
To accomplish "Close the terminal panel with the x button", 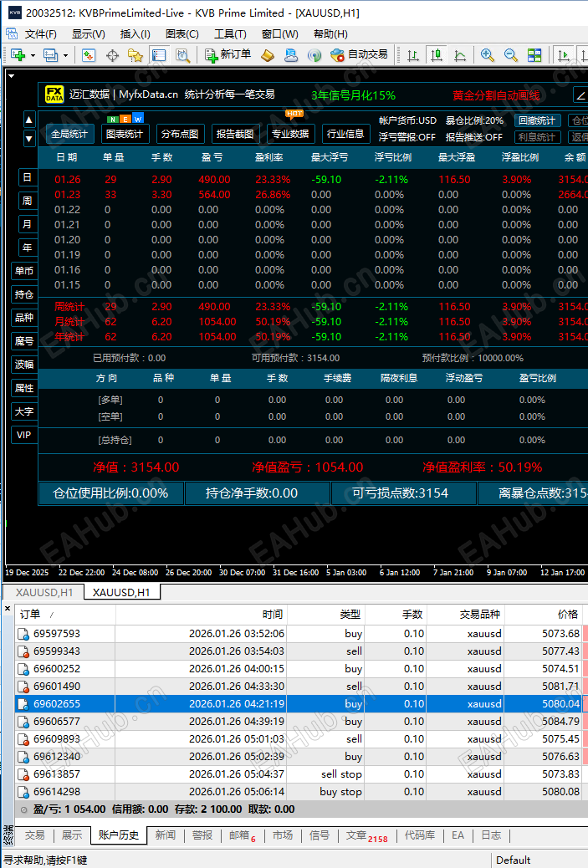I will point(8,609).
